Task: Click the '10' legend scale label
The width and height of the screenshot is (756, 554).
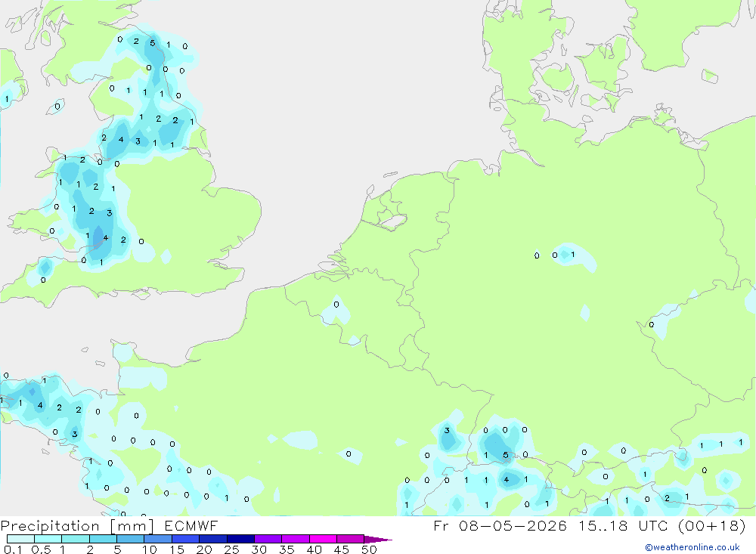Action: 150,549
